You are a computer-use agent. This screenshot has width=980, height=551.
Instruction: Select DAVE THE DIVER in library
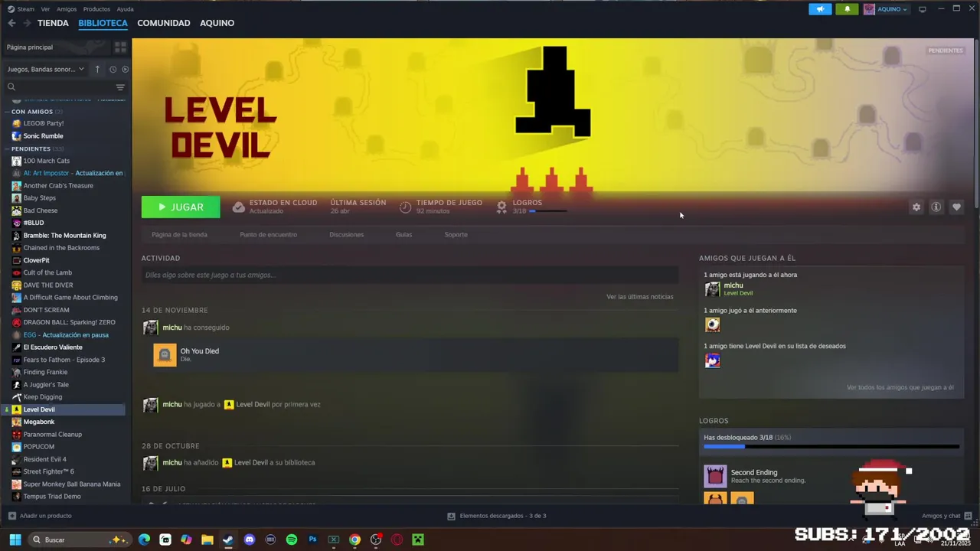[48, 285]
